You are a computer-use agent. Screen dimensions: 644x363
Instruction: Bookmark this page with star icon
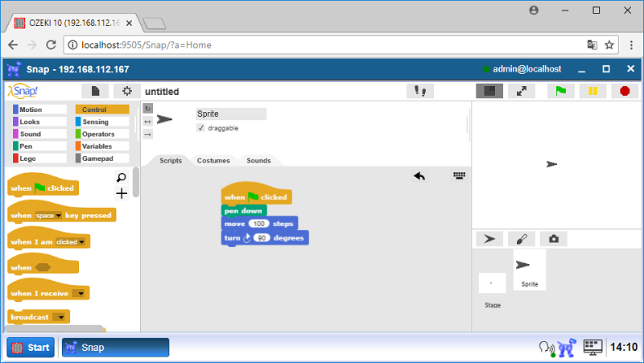tap(609, 45)
